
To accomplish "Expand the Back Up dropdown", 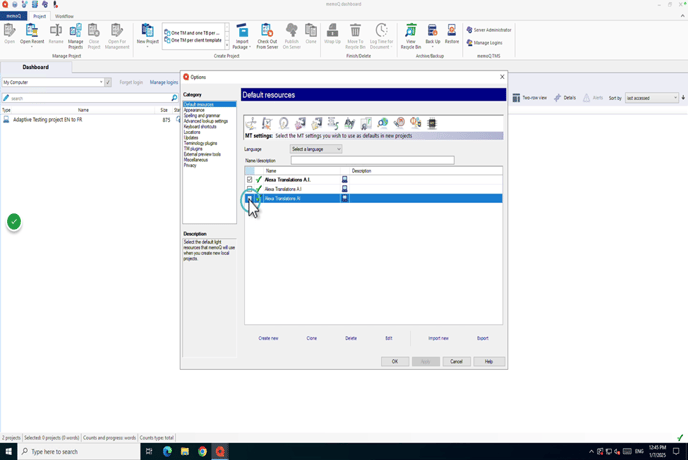I will pos(433,47).
